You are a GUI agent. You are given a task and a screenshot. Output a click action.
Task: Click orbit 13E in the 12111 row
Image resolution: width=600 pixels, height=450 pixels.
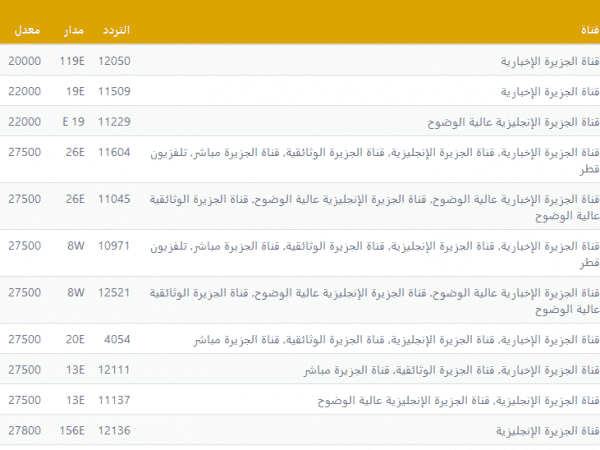pyautogui.click(x=75, y=370)
